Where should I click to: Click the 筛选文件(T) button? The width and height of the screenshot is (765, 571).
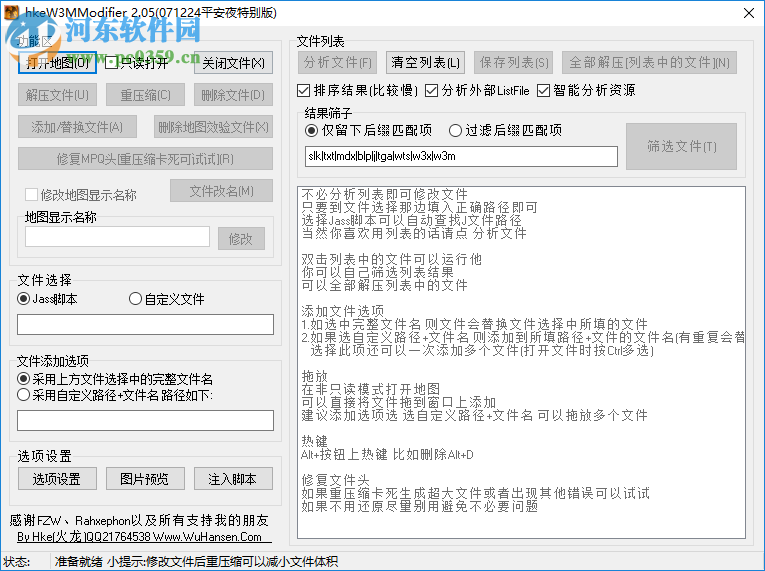pos(682,146)
